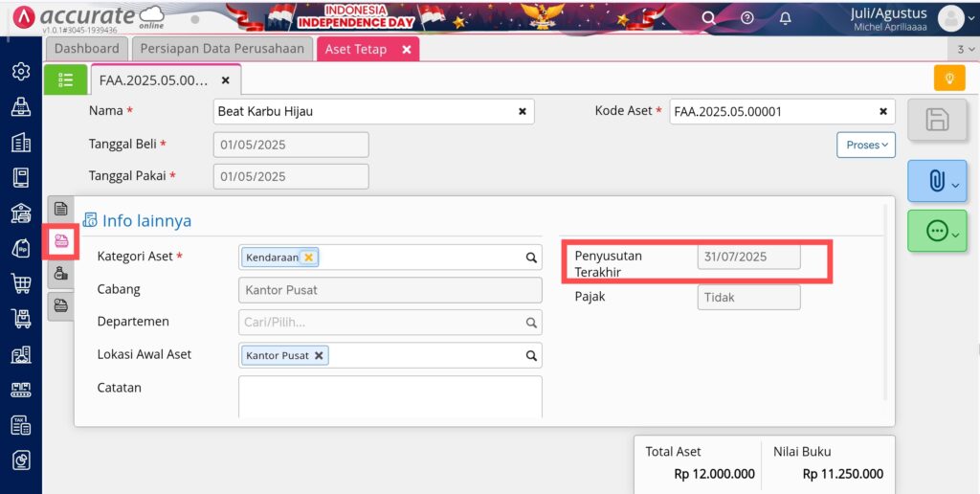
Task: Click the Cabang field showing Kantor Pusat
Action: click(x=390, y=290)
